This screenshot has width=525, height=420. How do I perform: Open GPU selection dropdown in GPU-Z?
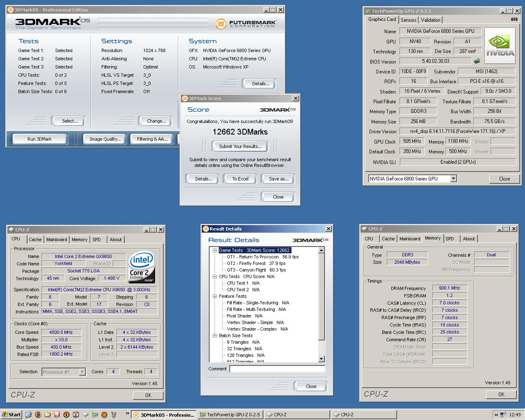tap(453, 179)
